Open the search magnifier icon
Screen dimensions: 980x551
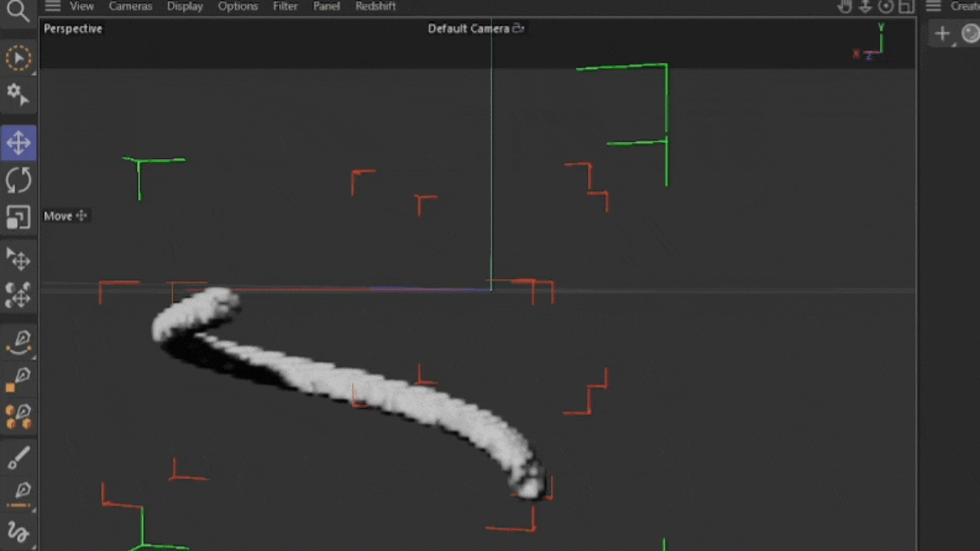17,10
